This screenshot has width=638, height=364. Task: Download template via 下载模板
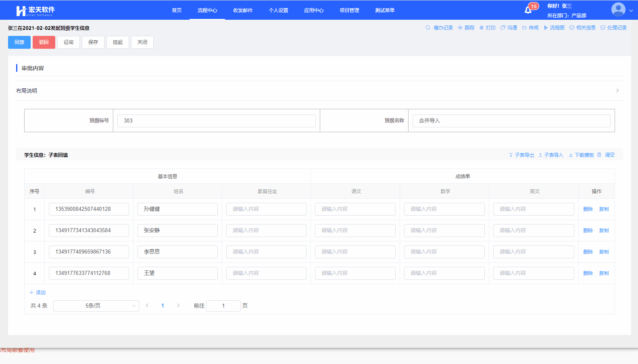(x=581, y=155)
